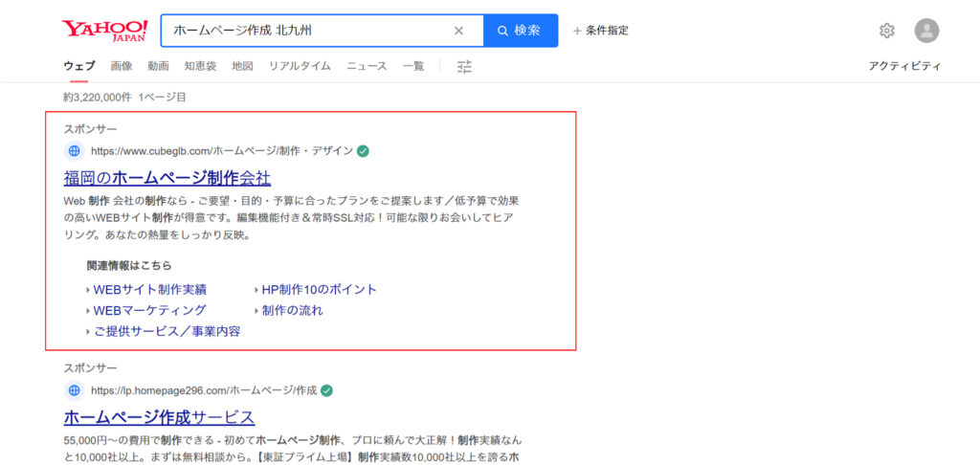Click the green verified badge on the homepage296.com result
980x465 pixels.
click(327, 390)
